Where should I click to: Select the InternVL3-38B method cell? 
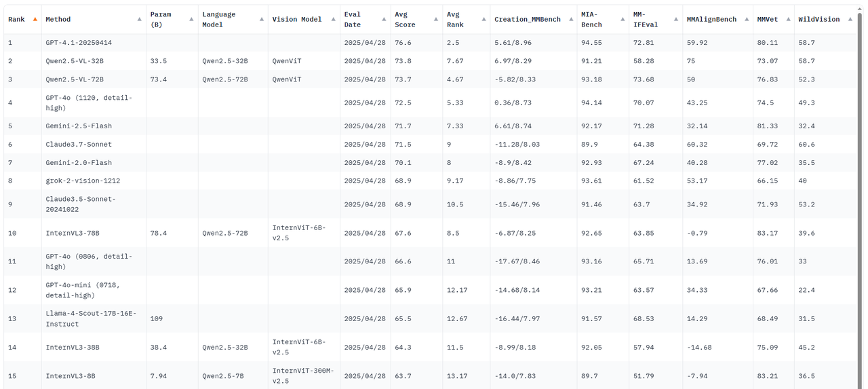point(94,347)
